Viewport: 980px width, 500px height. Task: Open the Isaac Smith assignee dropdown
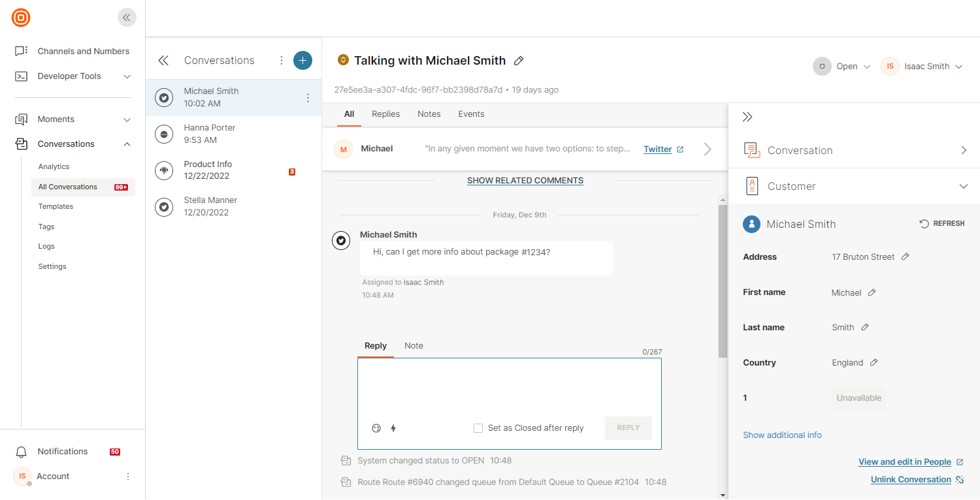coord(923,66)
